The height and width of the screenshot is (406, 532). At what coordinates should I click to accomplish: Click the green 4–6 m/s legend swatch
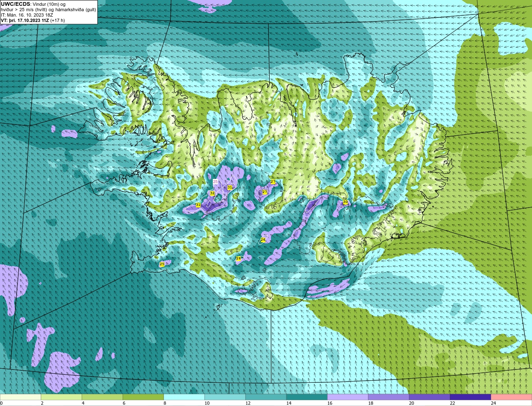pos(102,397)
